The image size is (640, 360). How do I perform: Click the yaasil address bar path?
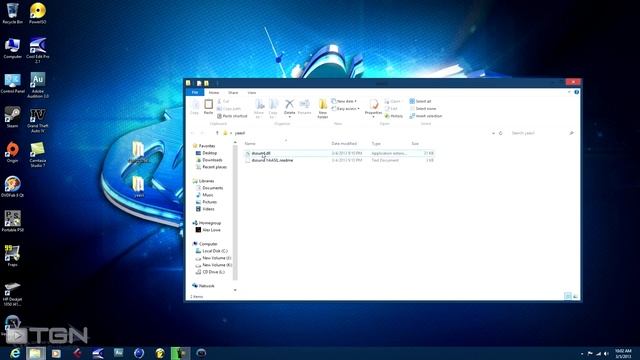coord(240,133)
